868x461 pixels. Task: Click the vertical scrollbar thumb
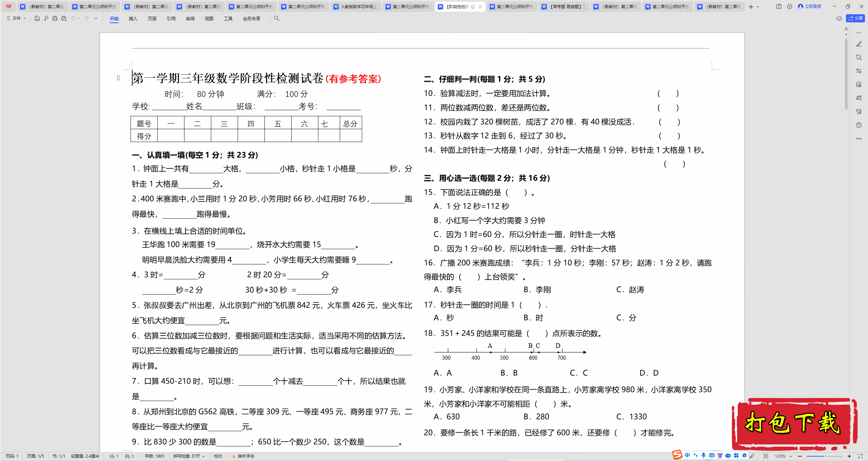pos(846,74)
